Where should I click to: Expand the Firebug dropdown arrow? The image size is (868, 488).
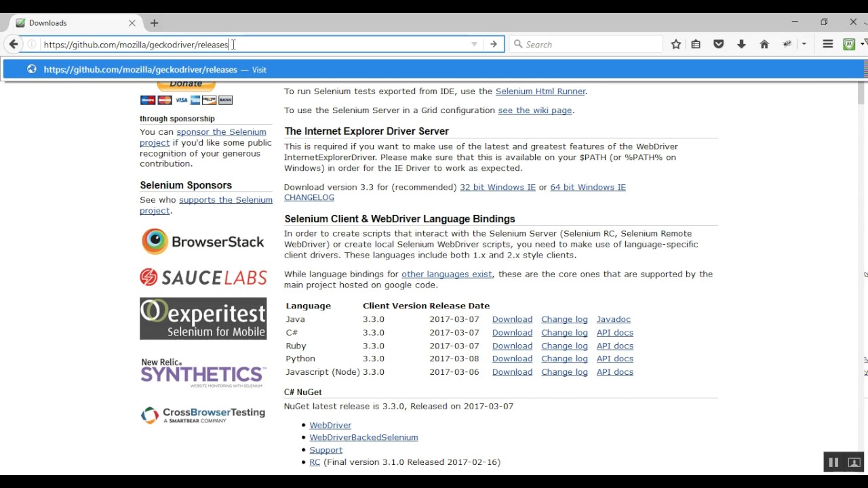tap(804, 44)
